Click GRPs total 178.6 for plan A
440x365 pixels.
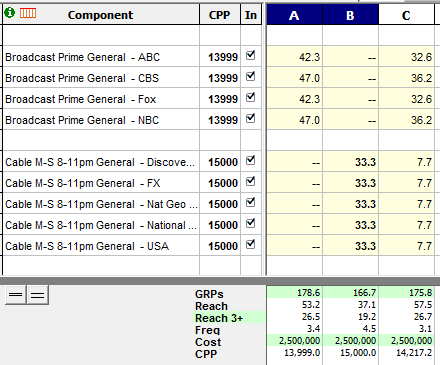click(x=308, y=293)
